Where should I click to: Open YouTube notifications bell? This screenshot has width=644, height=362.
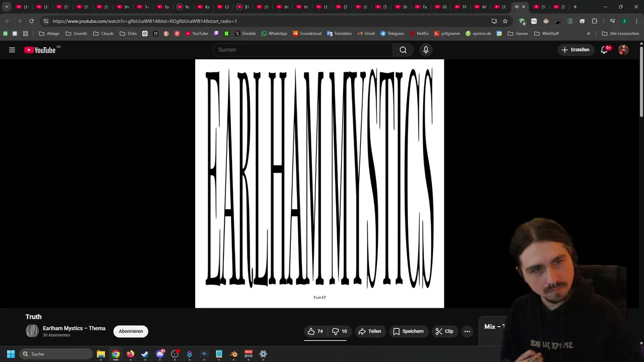coord(605,50)
